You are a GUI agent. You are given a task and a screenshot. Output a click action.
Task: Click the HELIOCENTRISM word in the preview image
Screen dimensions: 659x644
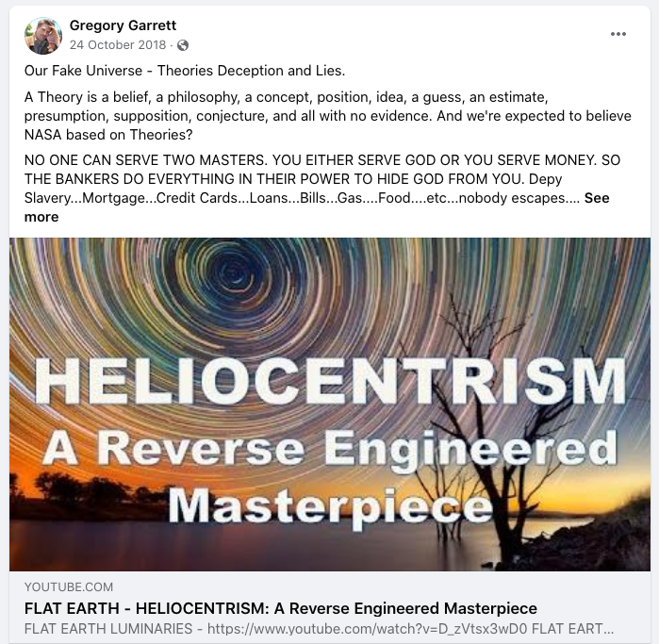click(330, 381)
